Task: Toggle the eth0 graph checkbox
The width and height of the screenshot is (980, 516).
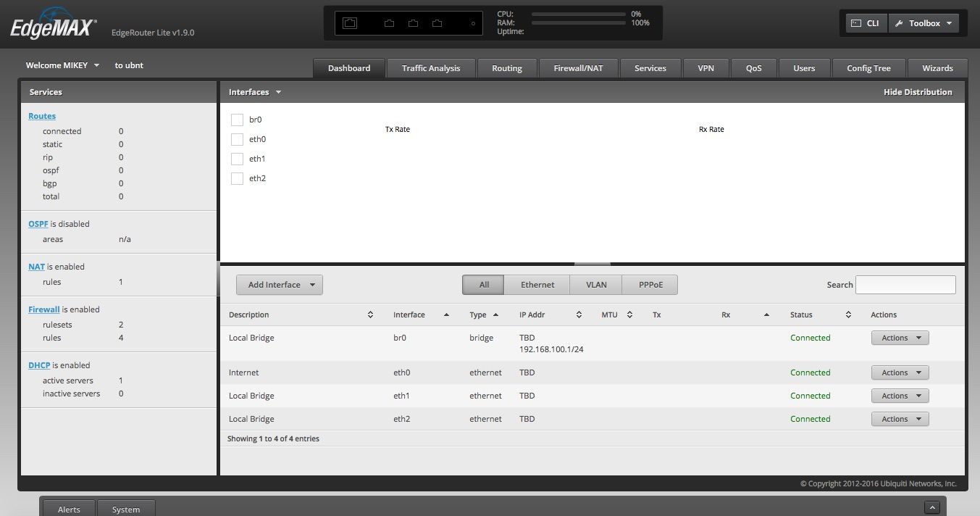Action: point(237,139)
